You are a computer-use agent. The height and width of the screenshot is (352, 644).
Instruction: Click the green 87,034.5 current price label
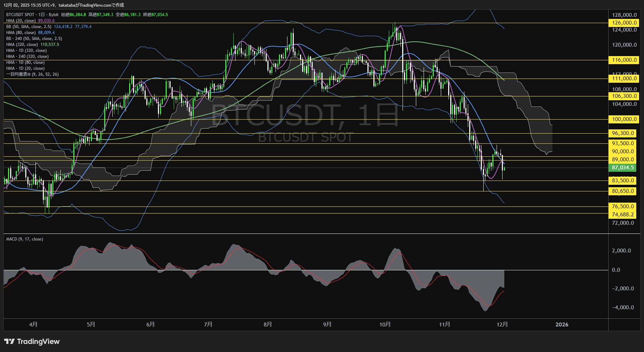(623, 168)
